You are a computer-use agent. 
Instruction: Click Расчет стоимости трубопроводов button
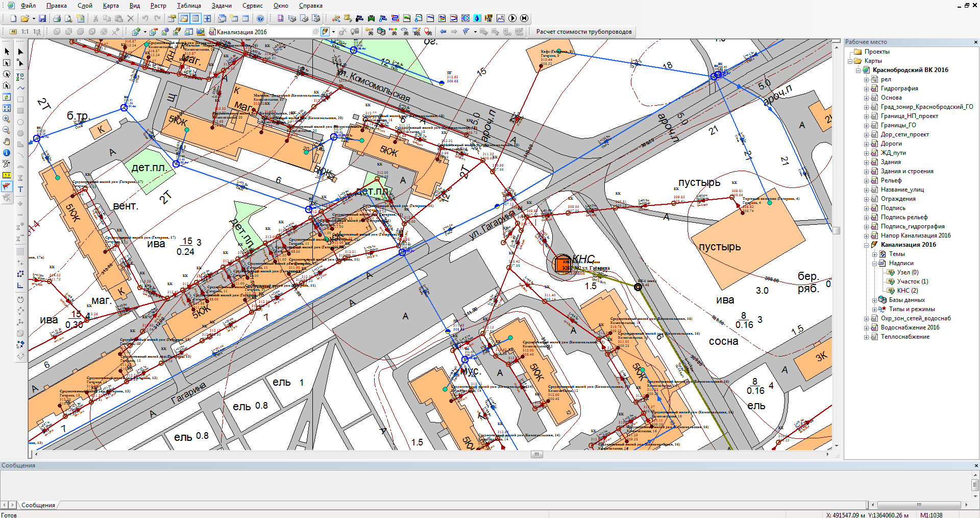coord(583,32)
